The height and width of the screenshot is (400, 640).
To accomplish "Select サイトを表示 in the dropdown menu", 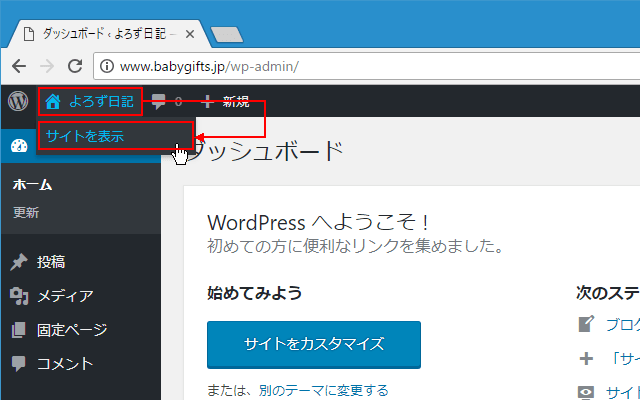I will (115, 136).
